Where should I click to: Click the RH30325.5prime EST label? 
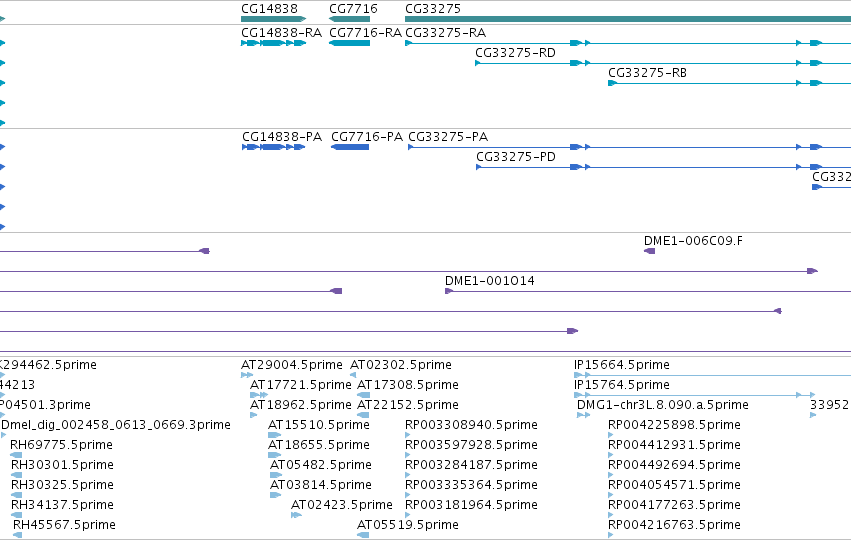point(62,485)
